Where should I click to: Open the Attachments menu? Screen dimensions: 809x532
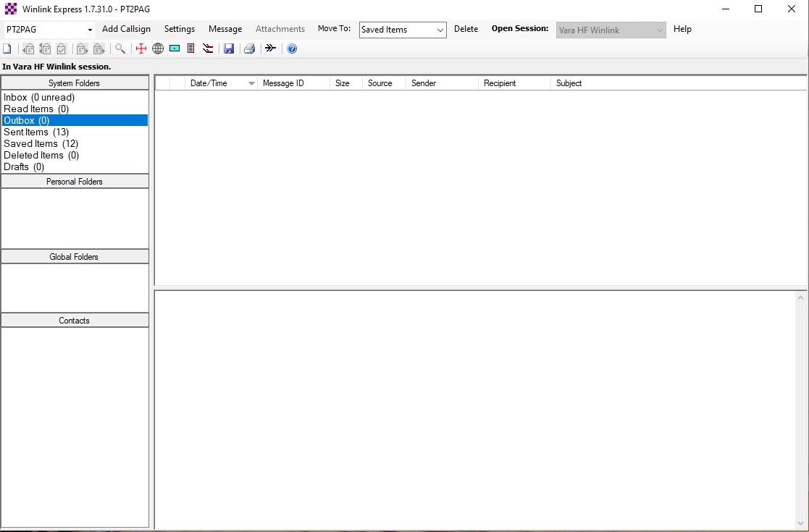point(280,29)
